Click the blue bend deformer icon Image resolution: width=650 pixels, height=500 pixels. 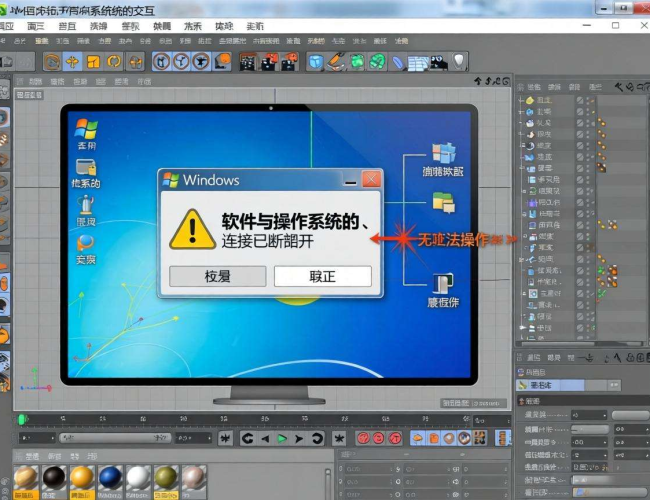coord(398,63)
